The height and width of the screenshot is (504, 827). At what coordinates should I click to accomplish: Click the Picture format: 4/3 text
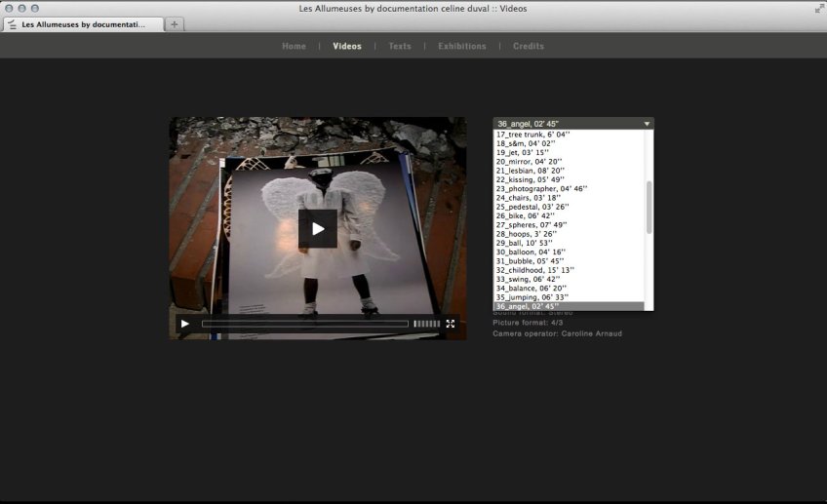pyautogui.click(x=528, y=322)
